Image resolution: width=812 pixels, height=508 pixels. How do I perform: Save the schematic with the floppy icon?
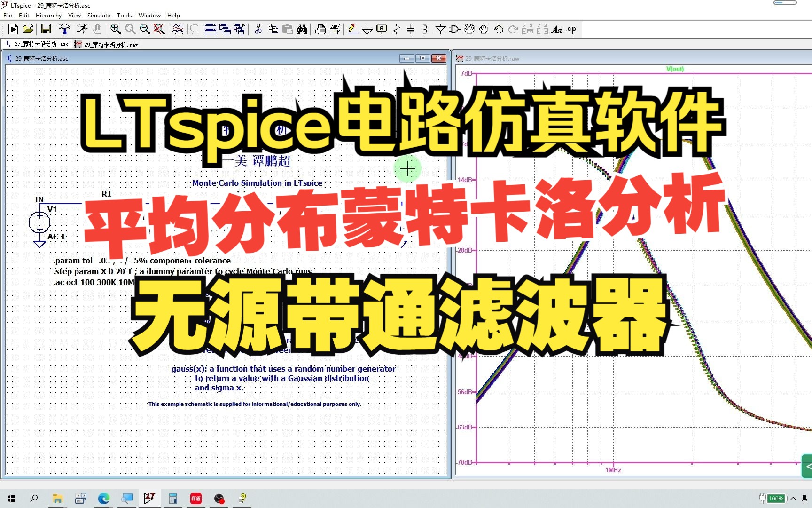tap(46, 30)
